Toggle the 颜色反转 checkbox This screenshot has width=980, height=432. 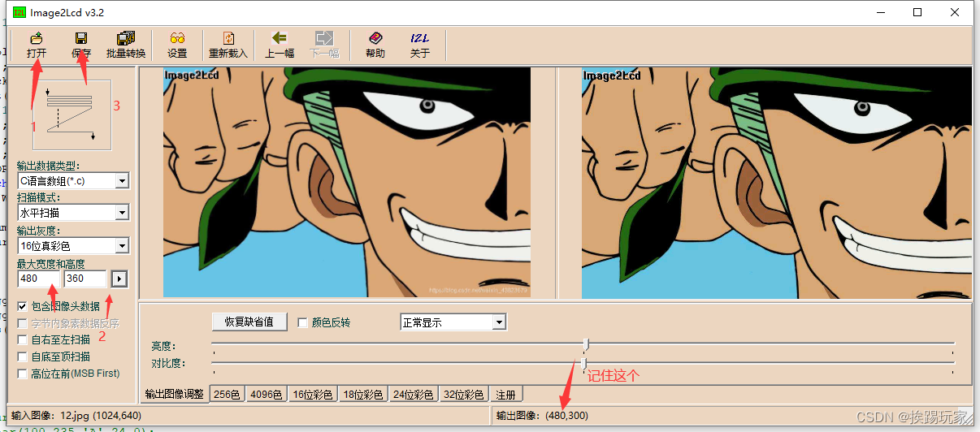click(x=302, y=322)
